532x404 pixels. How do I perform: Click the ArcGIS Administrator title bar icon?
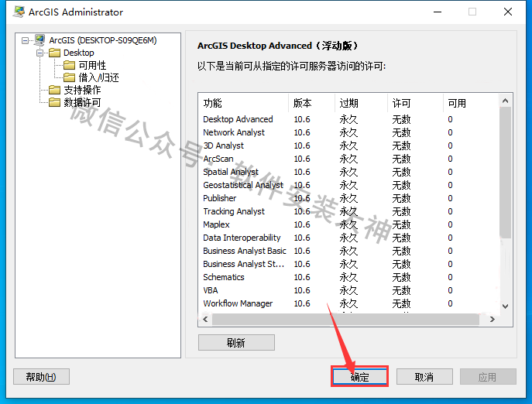[x=19, y=12]
